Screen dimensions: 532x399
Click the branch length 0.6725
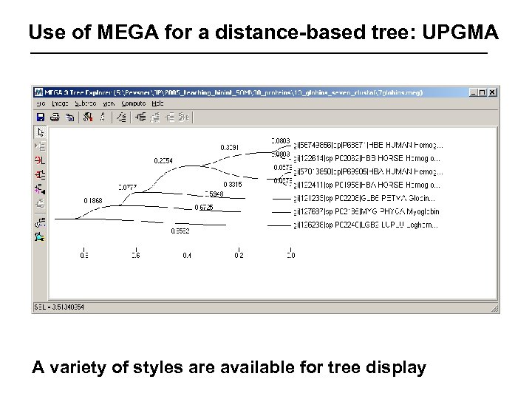tap(204, 208)
